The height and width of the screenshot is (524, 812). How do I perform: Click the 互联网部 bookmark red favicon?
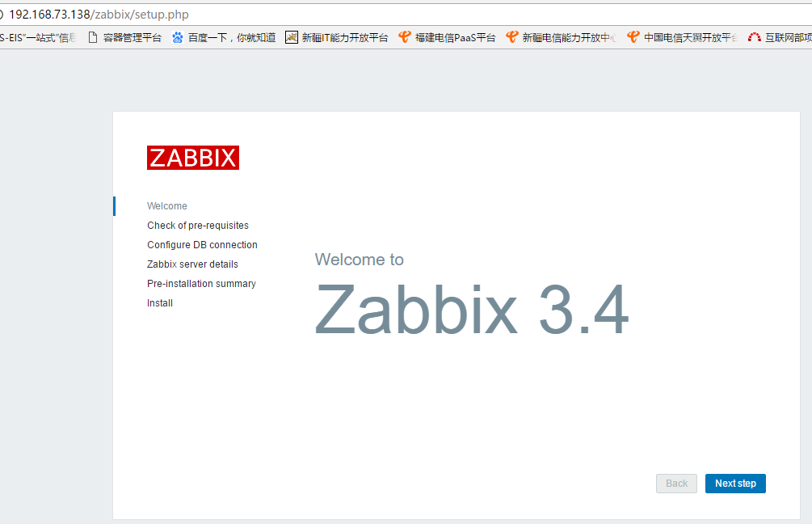pyautogui.click(x=755, y=37)
